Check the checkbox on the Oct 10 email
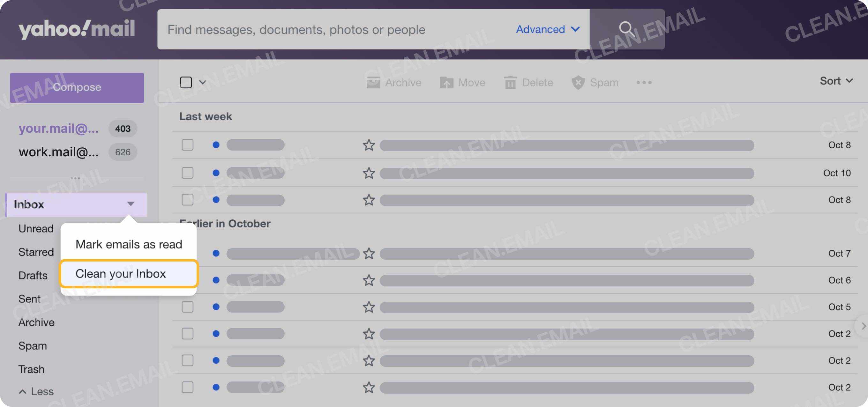The image size is (868, 407). (x=187, y=173)
